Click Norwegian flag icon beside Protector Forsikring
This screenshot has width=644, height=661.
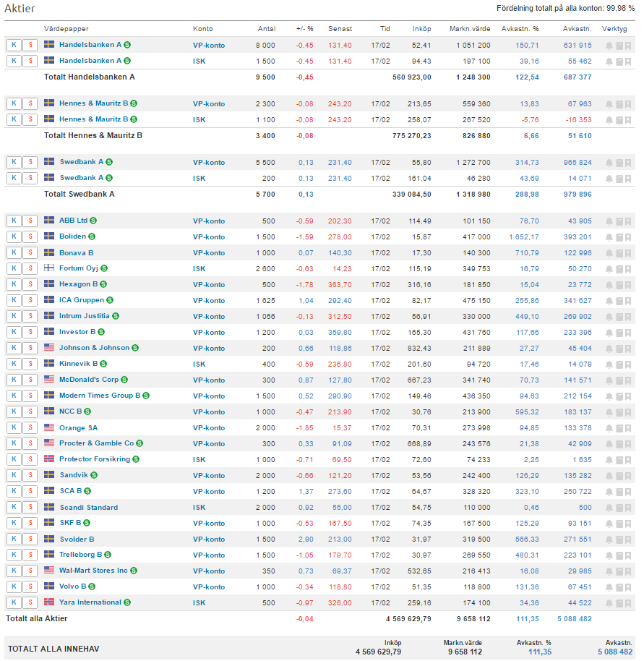49,459
